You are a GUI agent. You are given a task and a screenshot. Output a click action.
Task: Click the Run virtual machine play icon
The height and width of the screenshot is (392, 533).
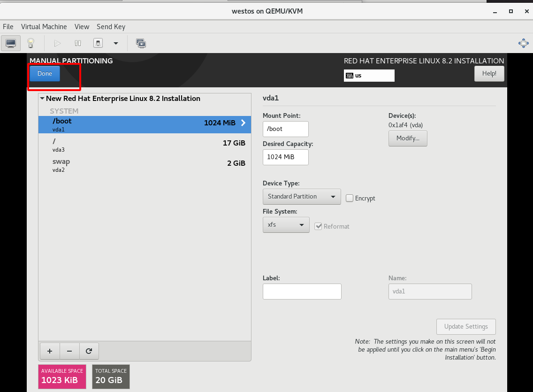coord(57,43)
